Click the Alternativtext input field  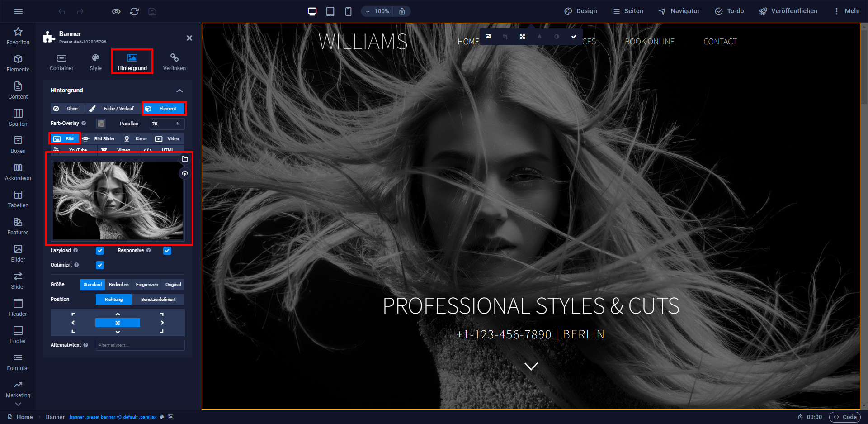140,345
